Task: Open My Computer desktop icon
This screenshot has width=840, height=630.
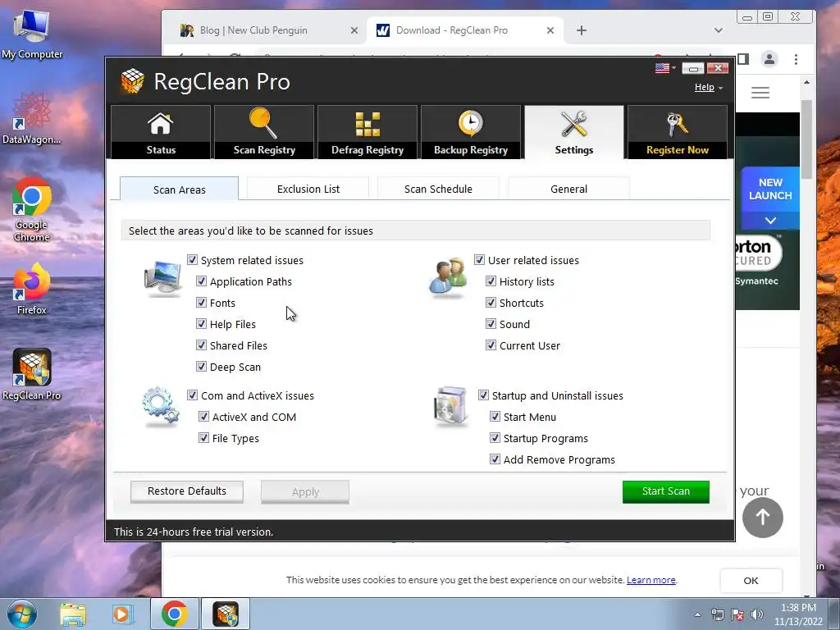Action: (32, 34)
